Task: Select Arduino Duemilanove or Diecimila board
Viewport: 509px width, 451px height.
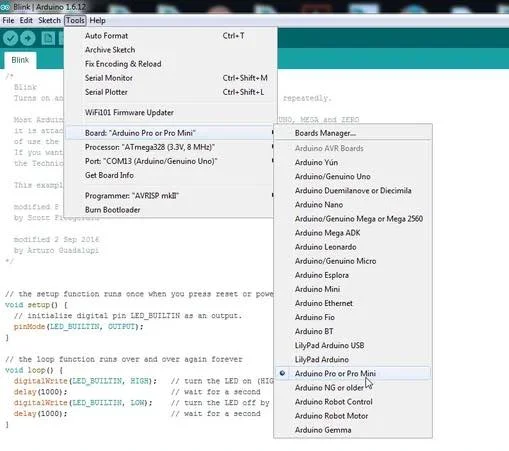Action: tap(353, 190)
